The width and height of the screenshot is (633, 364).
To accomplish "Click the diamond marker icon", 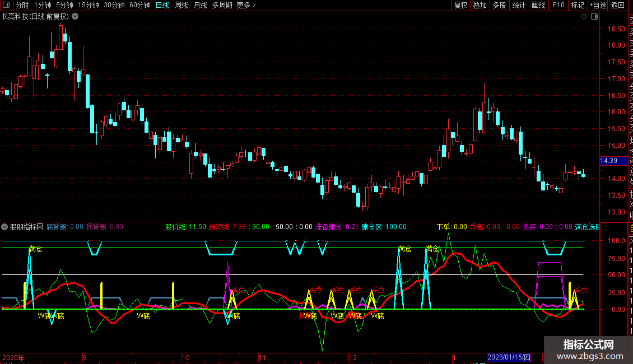I will click(x=584, y=17).
